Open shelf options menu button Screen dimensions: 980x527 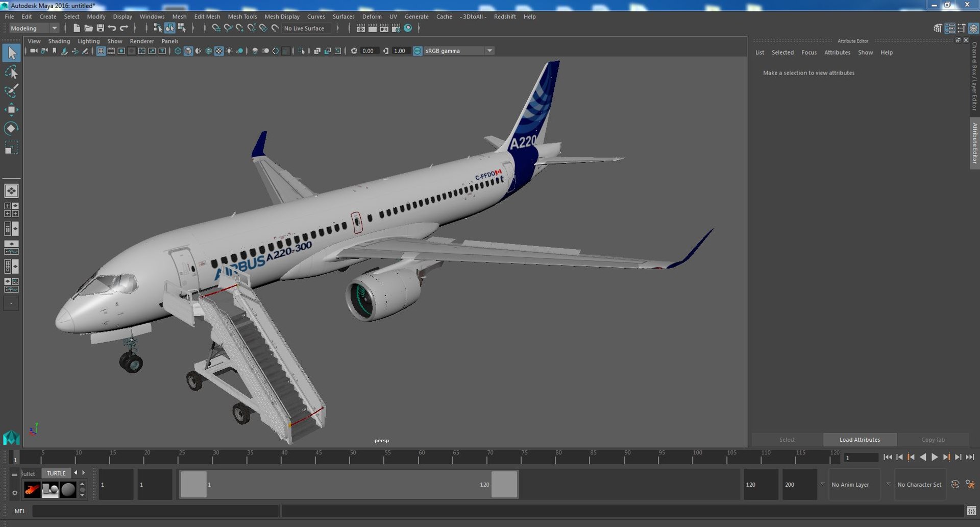[x=14, y=492]
